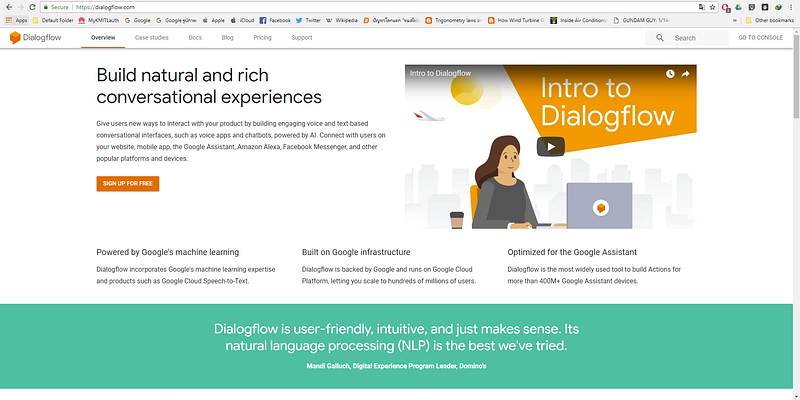Expand the hidden bookmarks chevron

pyautogui.click(x=735, y=20)
